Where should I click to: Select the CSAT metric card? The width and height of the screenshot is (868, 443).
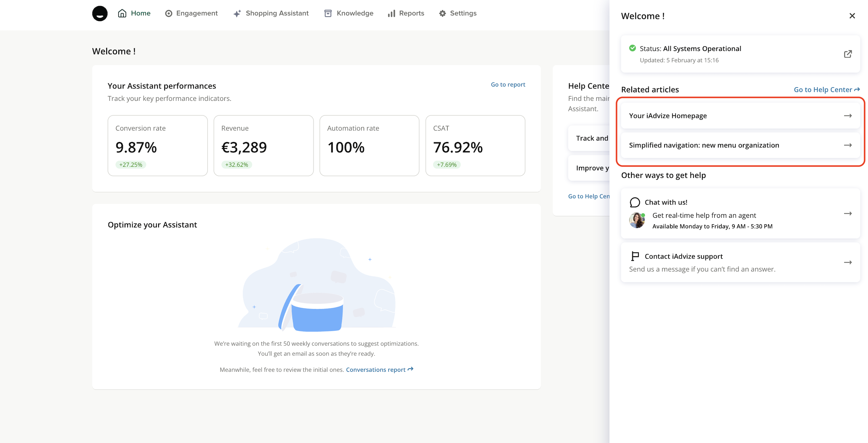[x=475, y=145]
